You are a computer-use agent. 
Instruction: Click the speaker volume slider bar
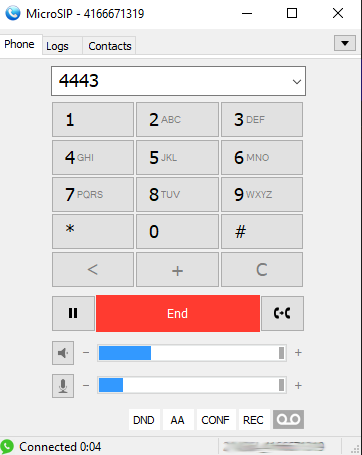(192, 353)
